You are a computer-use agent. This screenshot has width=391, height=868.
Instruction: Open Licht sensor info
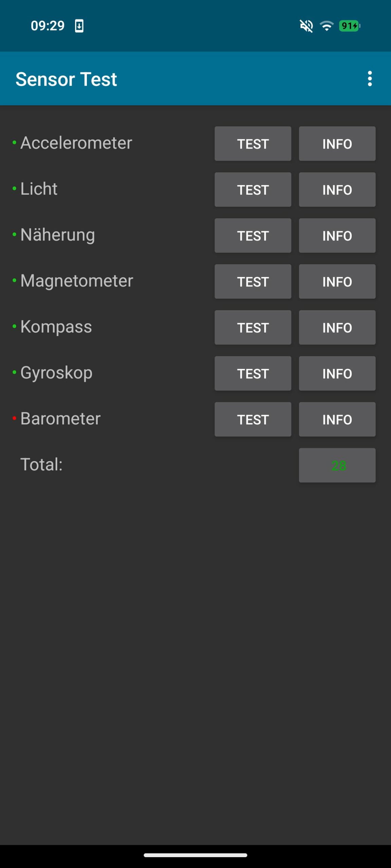(337, 190)
